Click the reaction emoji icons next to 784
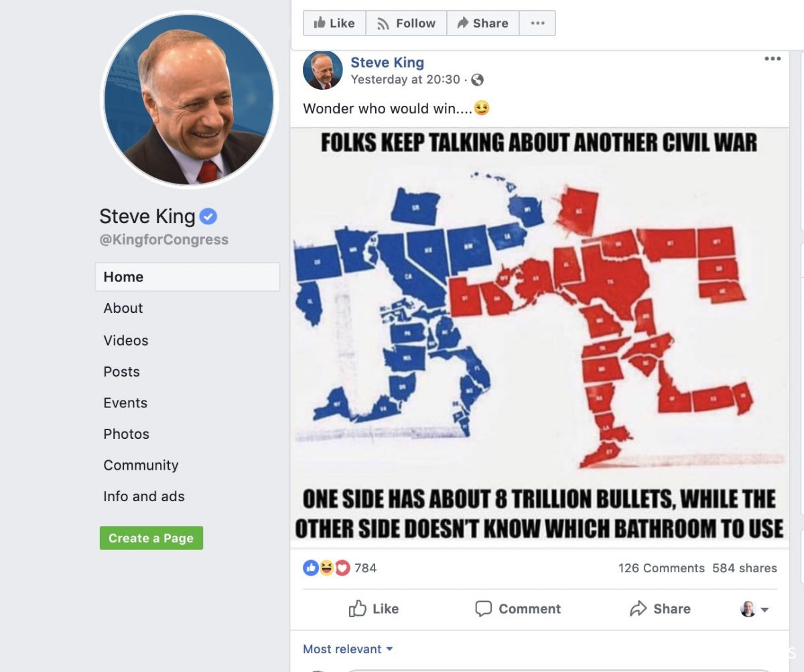The image size is (804, 672). click(x=326, y=568)
